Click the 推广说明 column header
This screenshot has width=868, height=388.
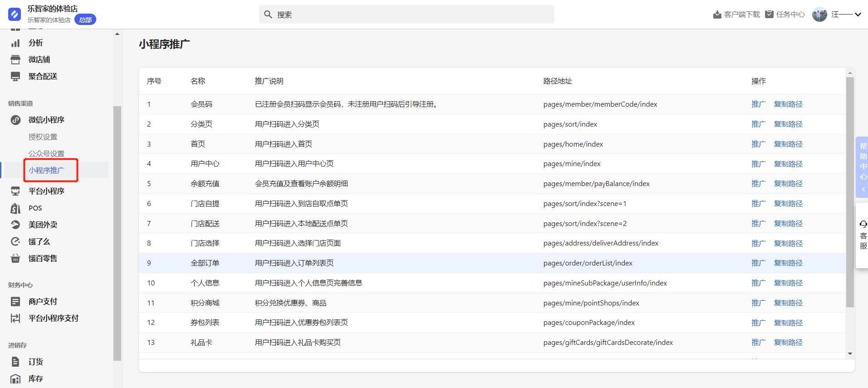(269, 81)
